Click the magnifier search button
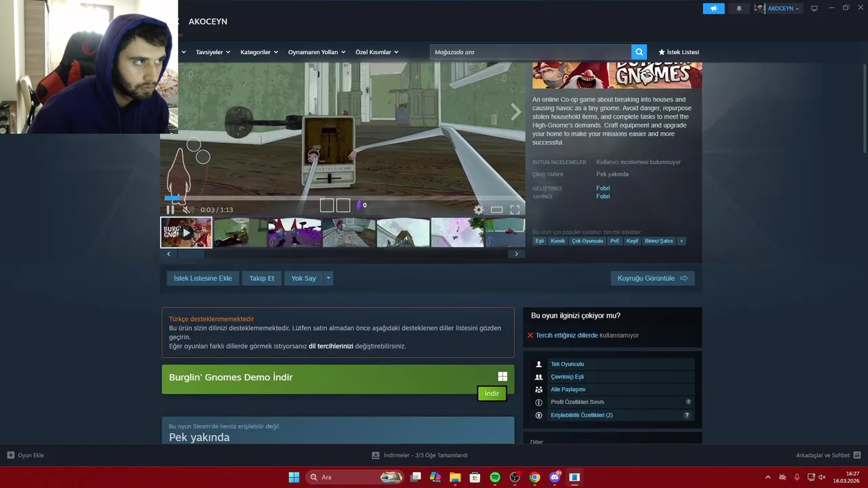The image size is (868, 488). point(639,52)
